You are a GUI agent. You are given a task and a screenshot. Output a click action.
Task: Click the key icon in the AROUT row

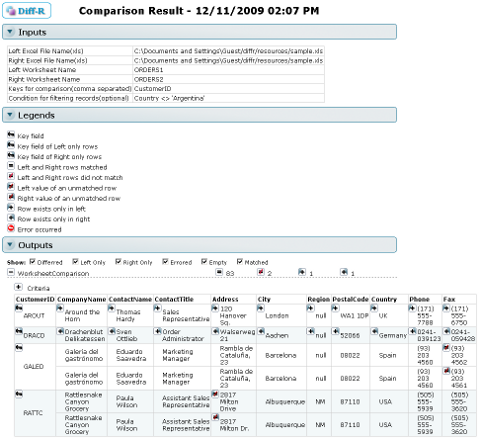pyautogui.click(x=19, y=308)
